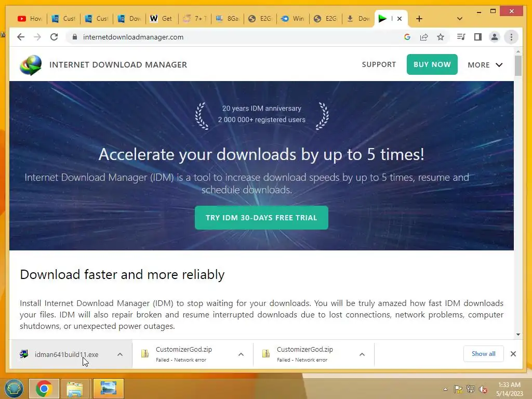Click the scrollbar down arrow
This screenshot has height=399, width=532.
(x=518, y=334)
